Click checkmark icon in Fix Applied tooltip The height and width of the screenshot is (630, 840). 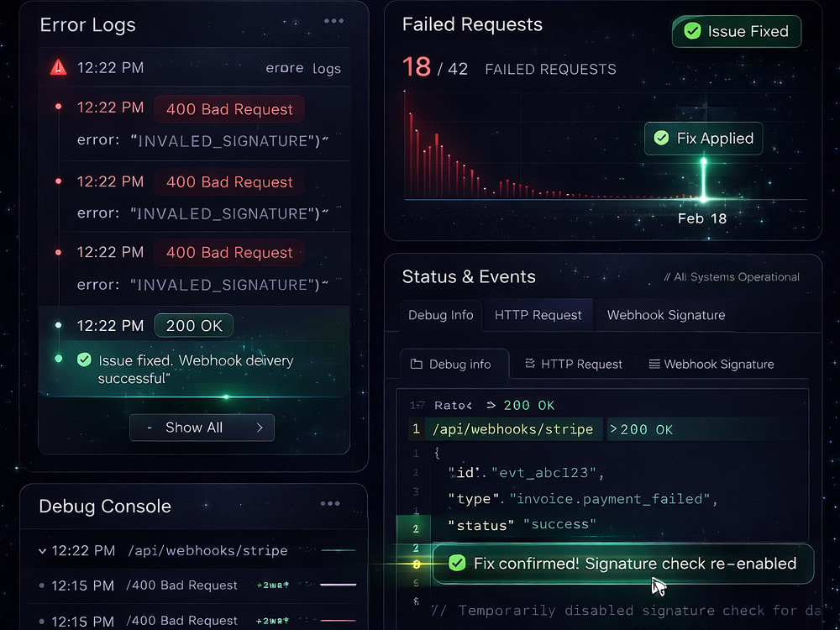point(662,139)
